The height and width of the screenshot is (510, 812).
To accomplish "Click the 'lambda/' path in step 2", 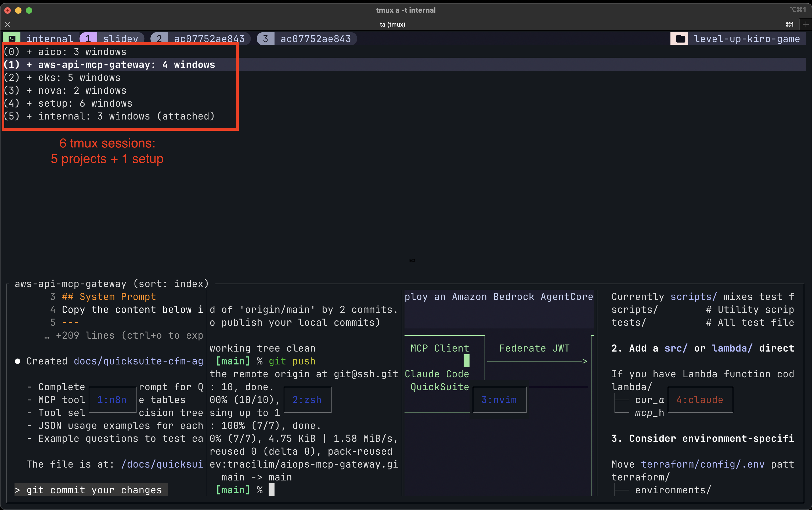I will pyautogui.click(x=732, y=348).
